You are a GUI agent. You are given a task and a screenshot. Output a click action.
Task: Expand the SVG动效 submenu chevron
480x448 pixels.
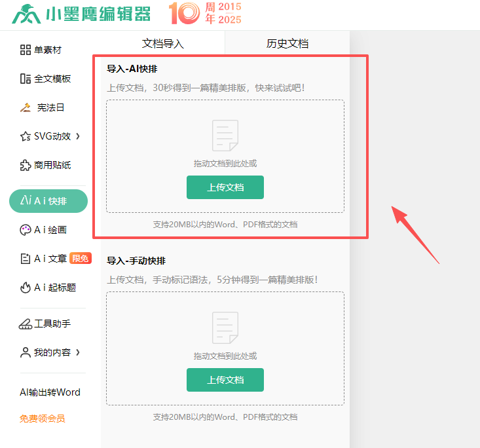coord(79,136)
